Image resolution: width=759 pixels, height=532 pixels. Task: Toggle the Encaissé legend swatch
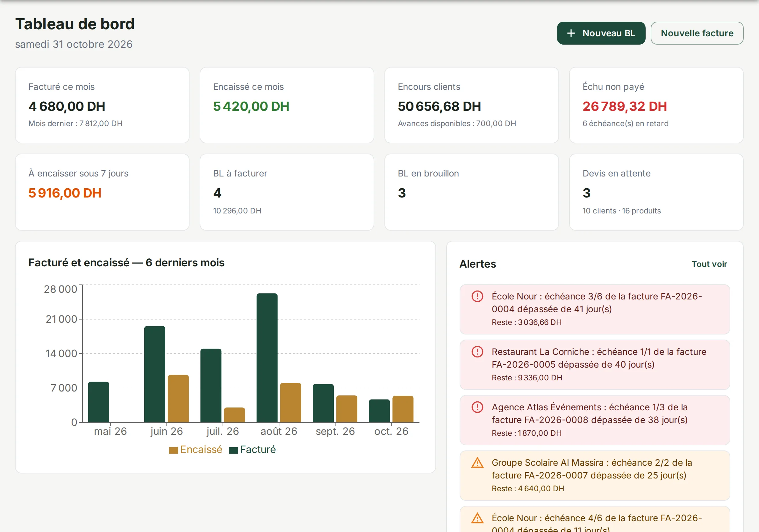point(174,450)
